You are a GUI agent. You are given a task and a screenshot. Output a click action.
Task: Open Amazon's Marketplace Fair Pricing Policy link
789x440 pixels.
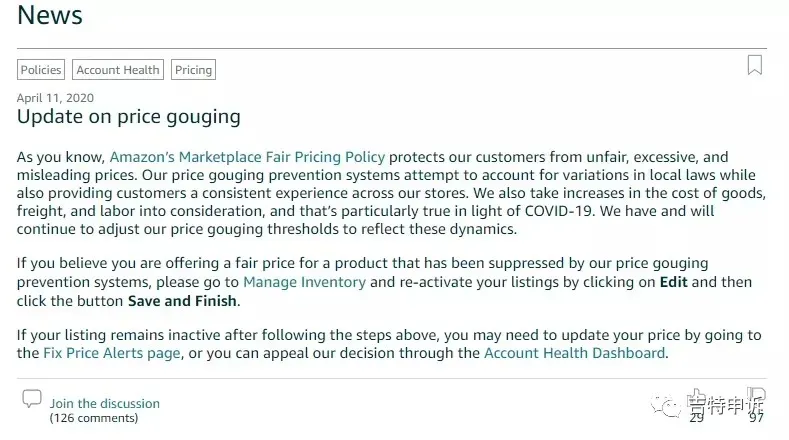tap(247, 157)
